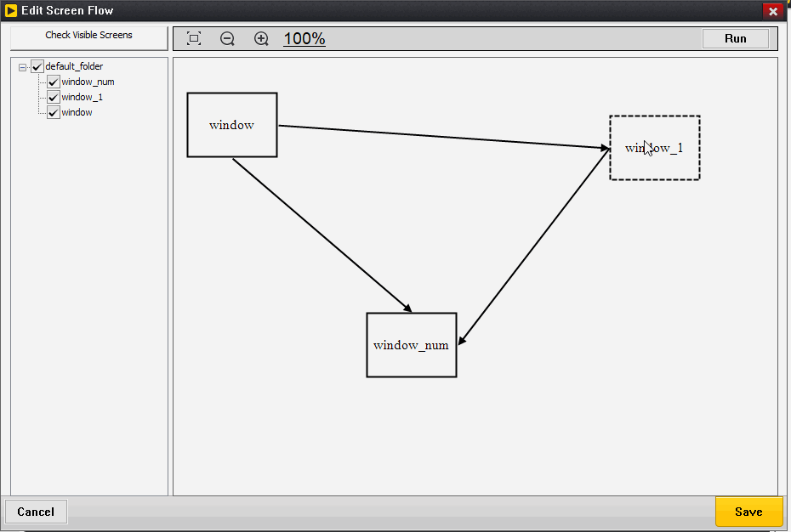Zoom in with the plus magnifier icon
The height and width of the screenshot is (532, 791).
(x=261, y=39)
